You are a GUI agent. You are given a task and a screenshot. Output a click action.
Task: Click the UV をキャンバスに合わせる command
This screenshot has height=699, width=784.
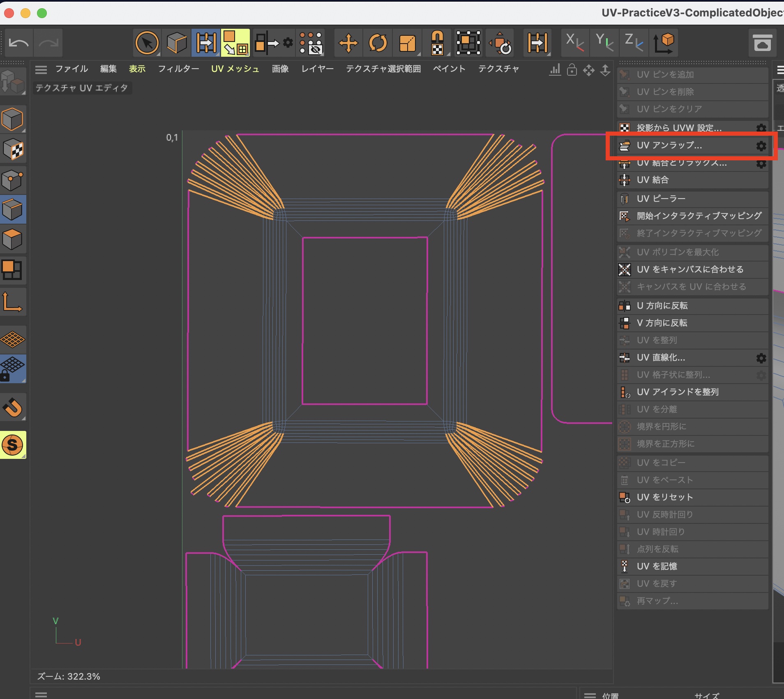690,269
